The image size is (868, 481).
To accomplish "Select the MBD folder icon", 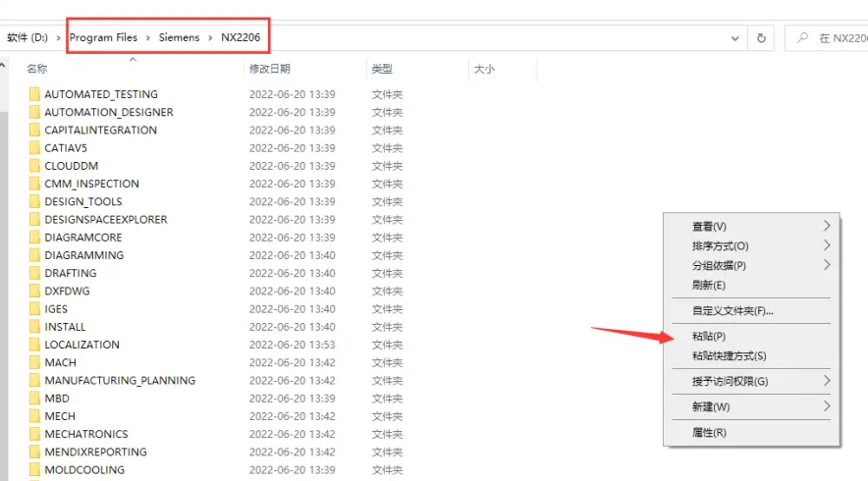I will (x=34, y=398).
